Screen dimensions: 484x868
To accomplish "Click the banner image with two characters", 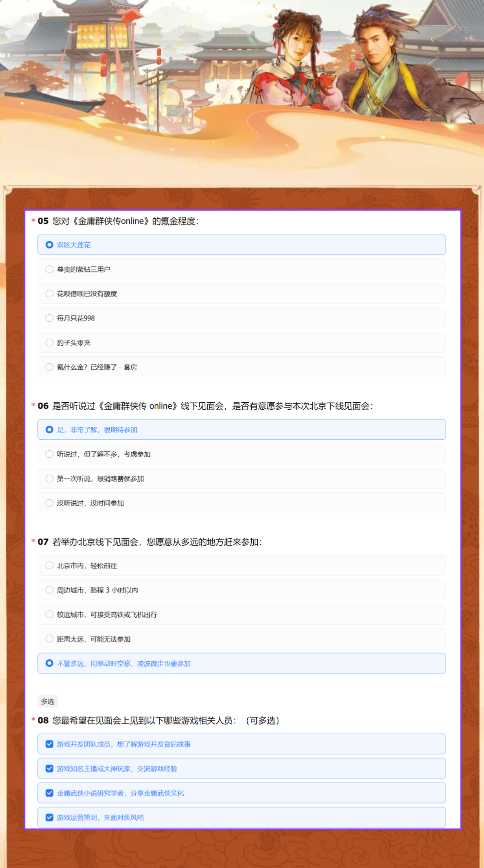I will coord(242,92).
